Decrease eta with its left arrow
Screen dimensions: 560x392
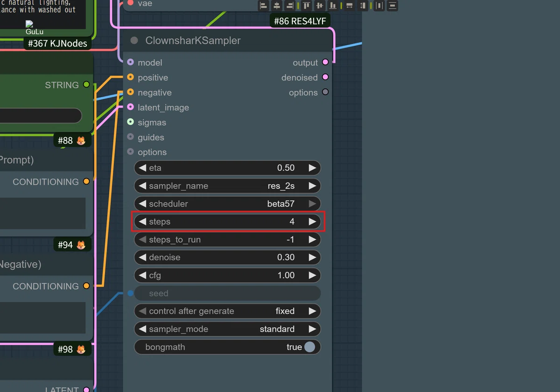pos(142,168)
